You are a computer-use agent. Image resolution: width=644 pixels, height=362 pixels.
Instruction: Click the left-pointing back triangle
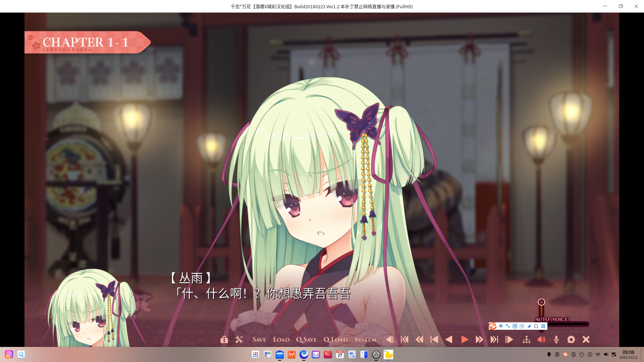point(449,340)
